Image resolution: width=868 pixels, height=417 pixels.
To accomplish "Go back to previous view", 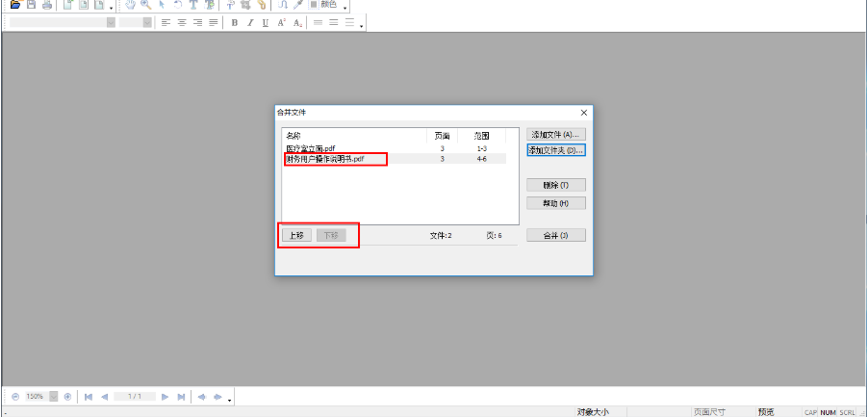I will (x=201, y=397).
